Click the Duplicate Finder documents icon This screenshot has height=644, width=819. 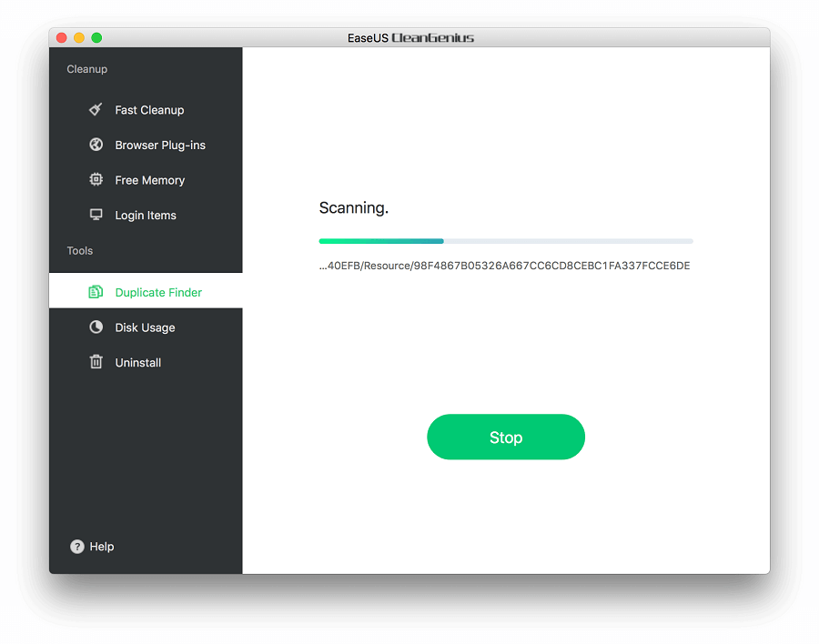click(x=96, y=292)
